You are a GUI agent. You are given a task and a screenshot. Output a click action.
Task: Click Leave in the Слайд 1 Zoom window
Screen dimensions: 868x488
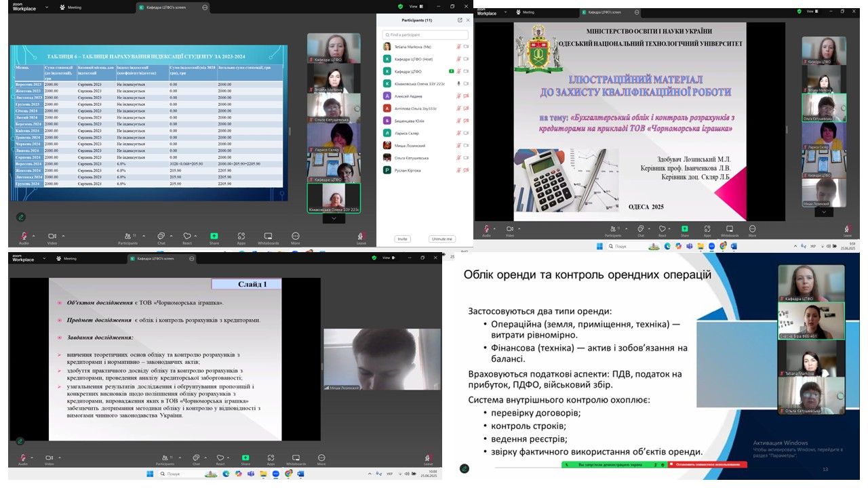coord(428,460)
